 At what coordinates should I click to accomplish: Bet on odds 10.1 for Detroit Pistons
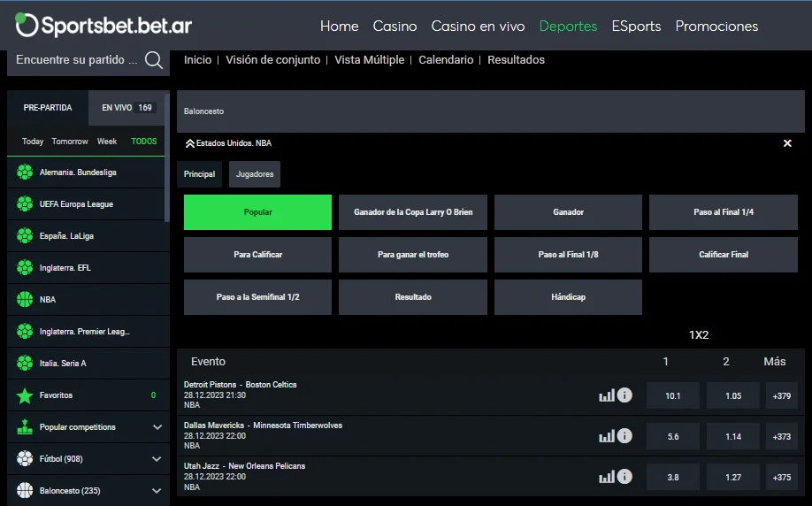672,395
